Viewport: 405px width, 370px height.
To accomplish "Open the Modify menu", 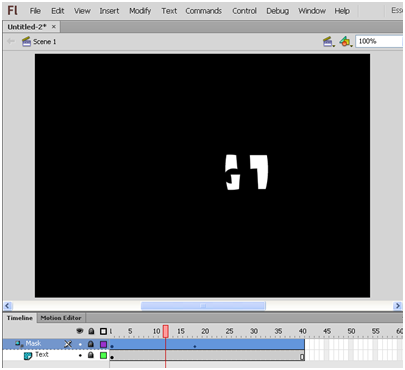I will pyautogui.click(x=140, y=11).
